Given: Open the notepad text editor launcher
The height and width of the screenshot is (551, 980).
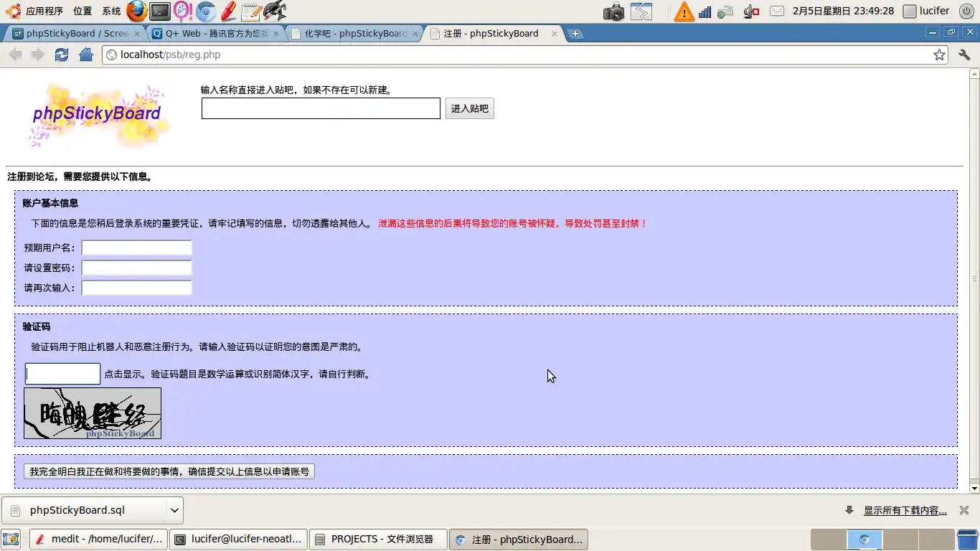Looking at the screenshot, I should click(x=251, y=11).
